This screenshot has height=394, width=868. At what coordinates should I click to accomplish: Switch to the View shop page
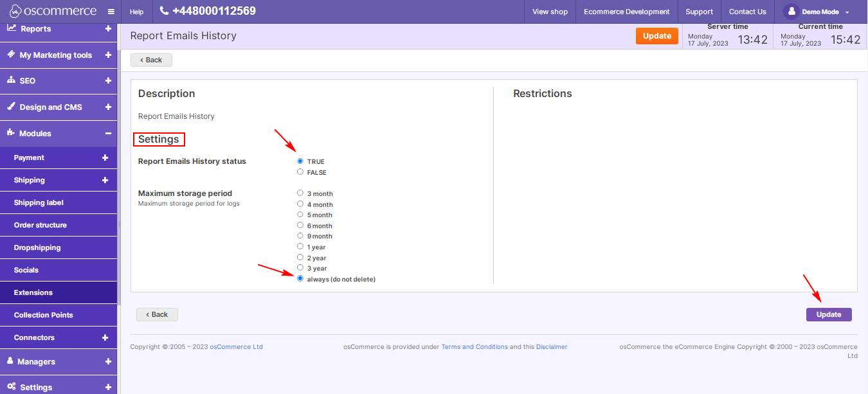coord(550,11)
